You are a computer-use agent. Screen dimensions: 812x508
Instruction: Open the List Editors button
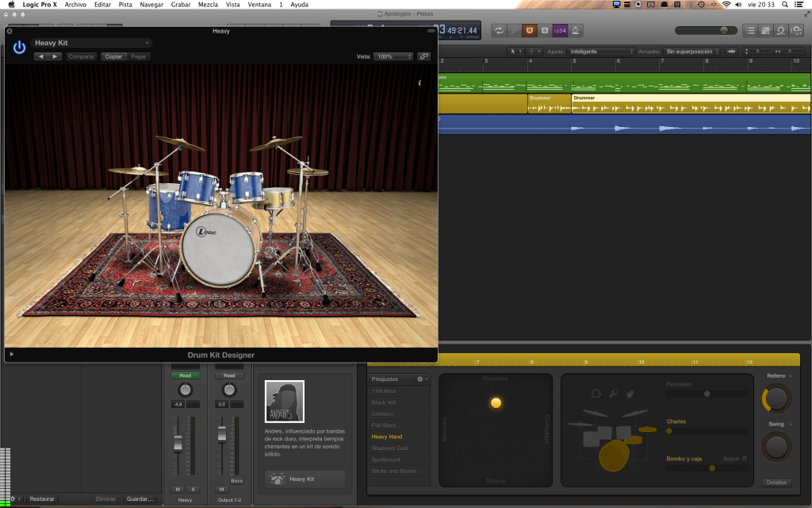click(x=750, y=31)
